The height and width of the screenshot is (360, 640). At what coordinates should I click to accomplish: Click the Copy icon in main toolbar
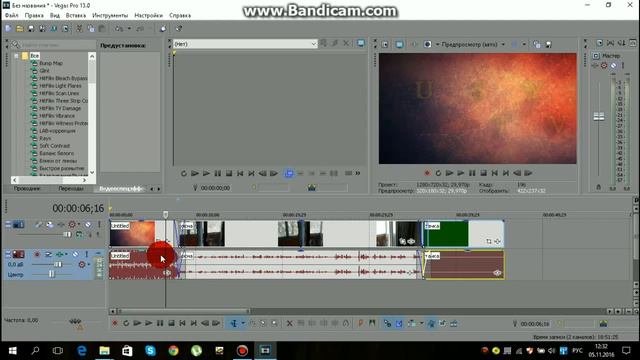click(91, 29)
